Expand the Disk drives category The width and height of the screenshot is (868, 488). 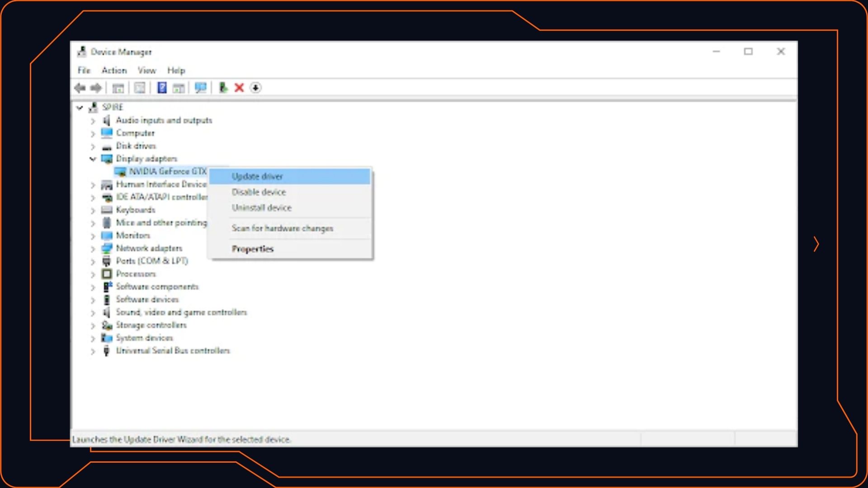point(93,146)
